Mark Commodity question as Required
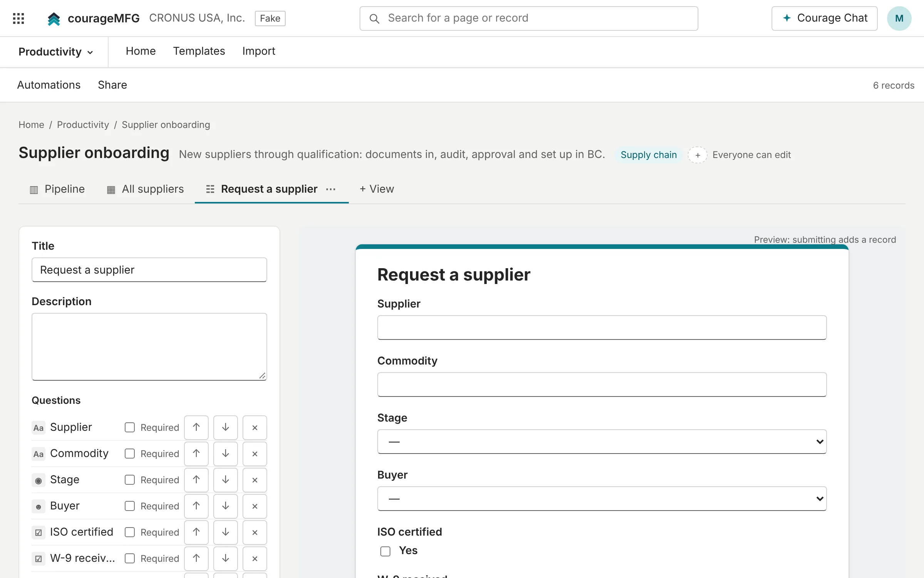 click(x=130, y=454)
